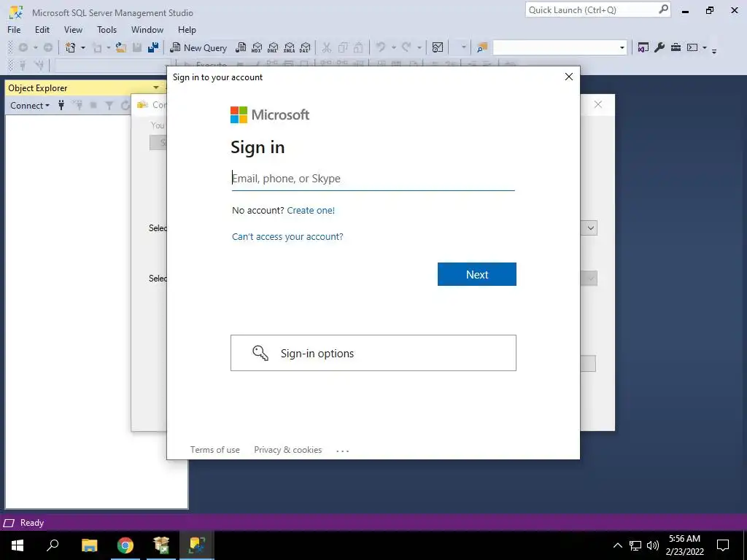
Task: Expand the Redo history dropdown arrow
Action: coord(419,47)
